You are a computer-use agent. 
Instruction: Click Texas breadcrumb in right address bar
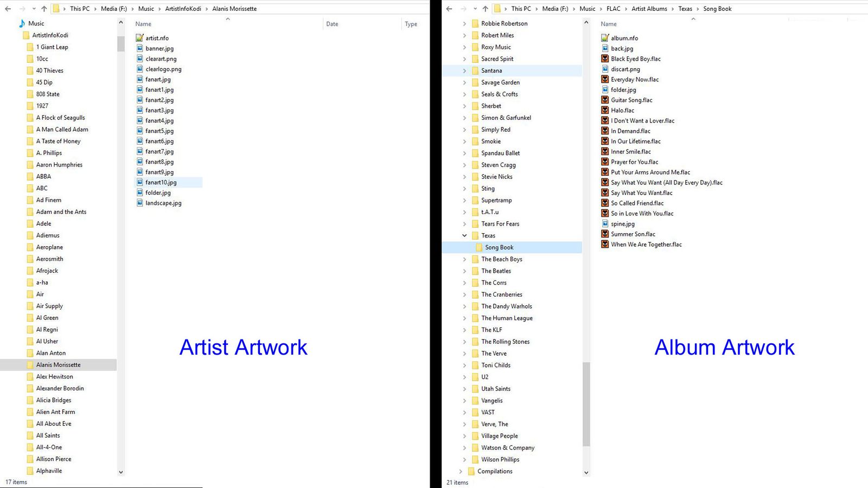point(685,9)
